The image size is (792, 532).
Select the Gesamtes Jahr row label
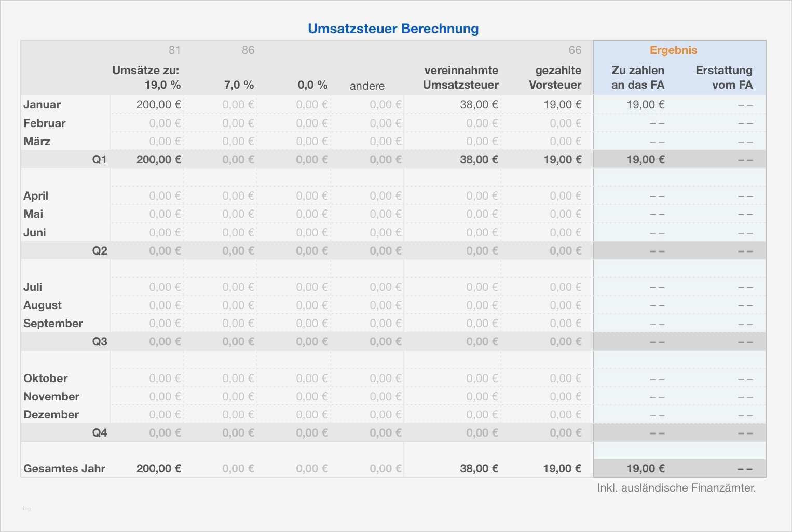pos(64,469)
